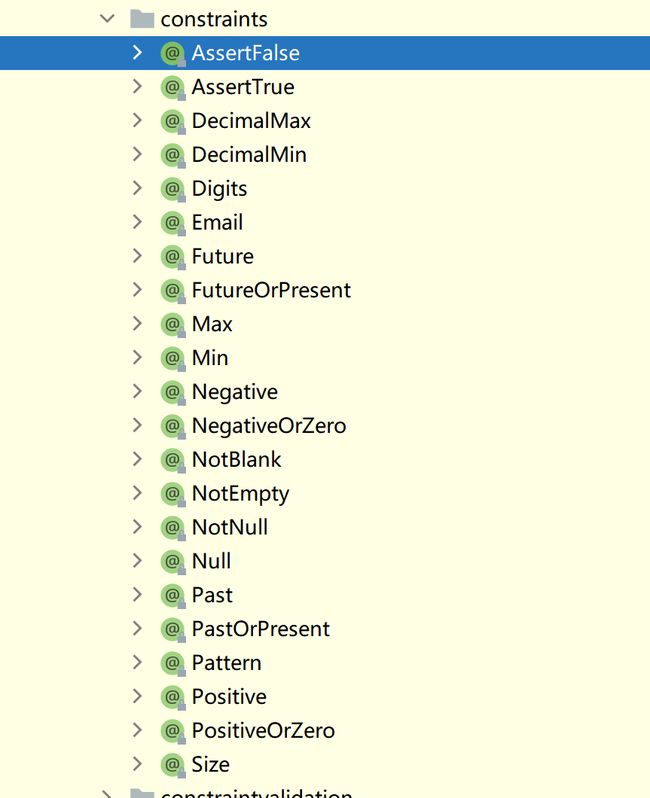Image resolution: width=650 pixels, height=798 pixels.
Task: Collapse the constraints folder
Action: [107, 19]
